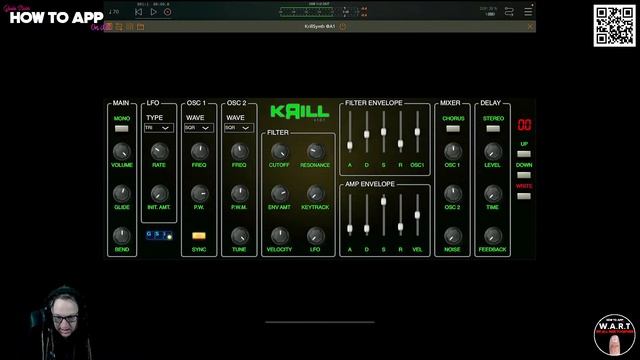
Task: Click the MIXER NOISE knob
Action: tap(453, 236)
